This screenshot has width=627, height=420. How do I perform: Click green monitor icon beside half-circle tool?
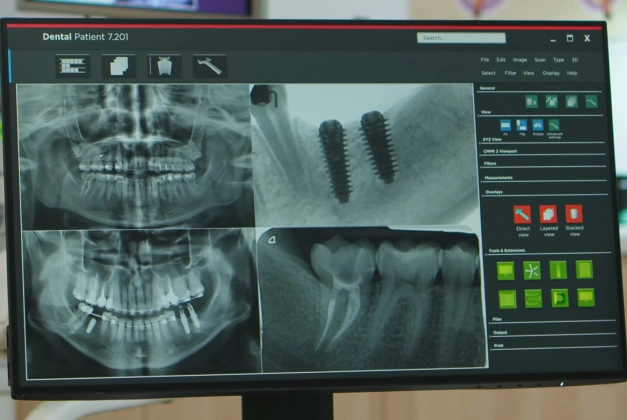point(586,298)
